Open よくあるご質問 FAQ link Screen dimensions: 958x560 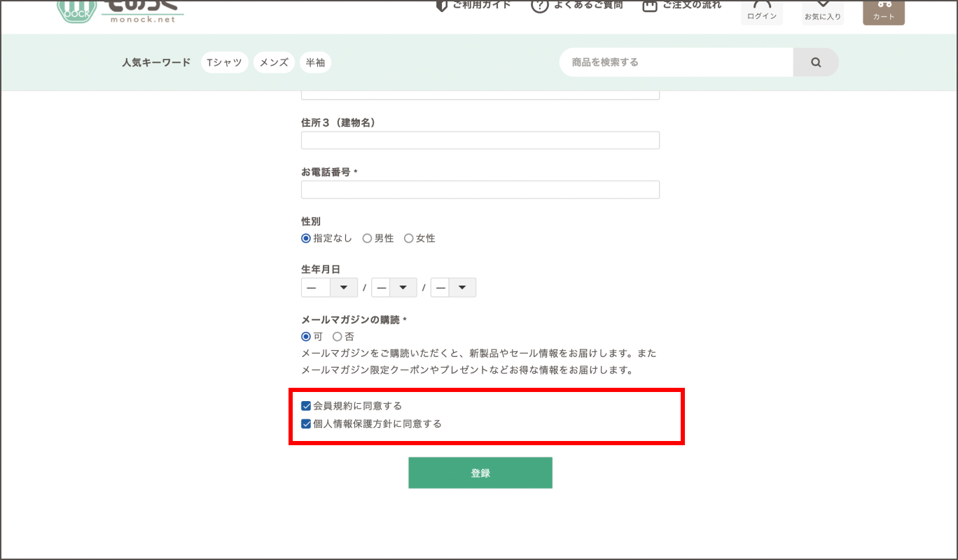579,6
